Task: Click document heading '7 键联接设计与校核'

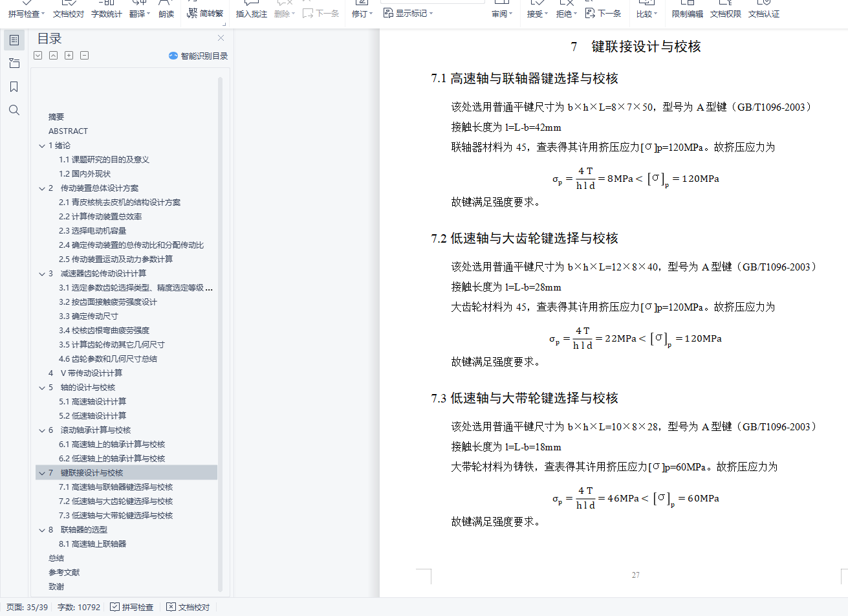Action: pos(636,47)
